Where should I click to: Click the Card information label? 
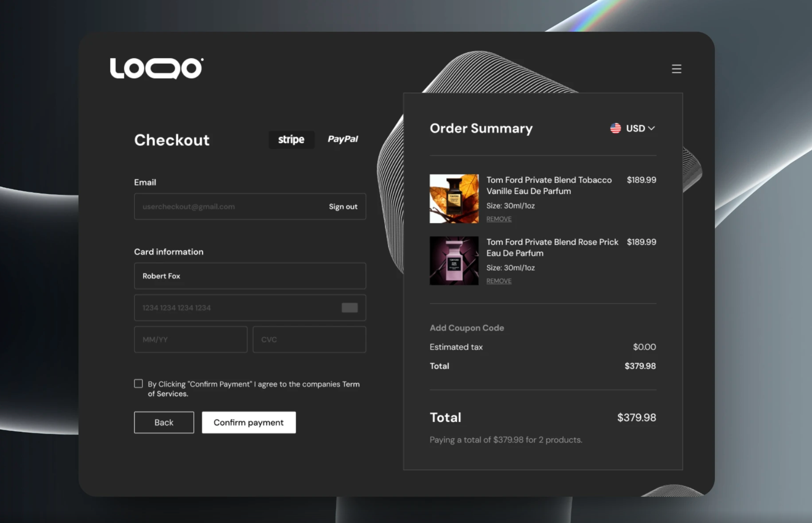tap(169, 252)
